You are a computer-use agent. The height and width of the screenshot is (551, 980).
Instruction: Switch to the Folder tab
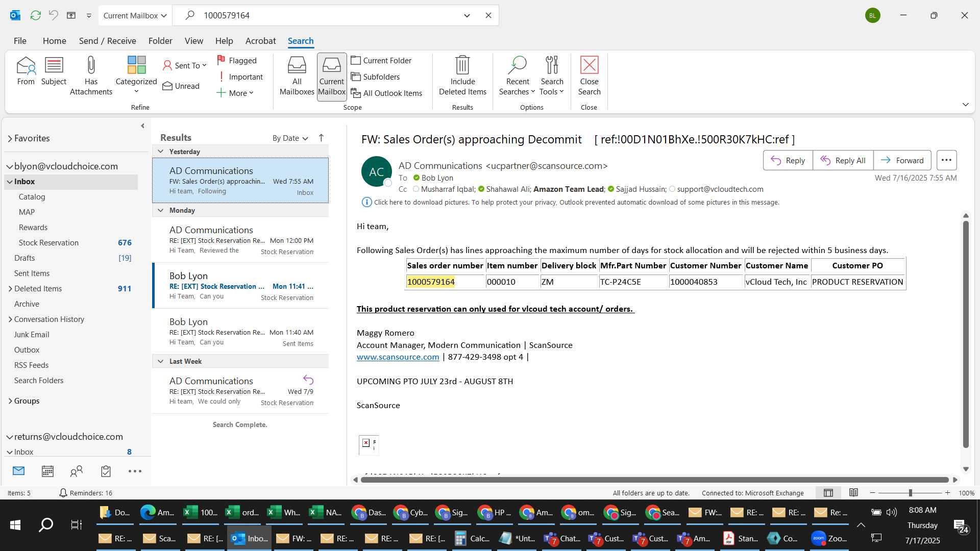(160, 41)
